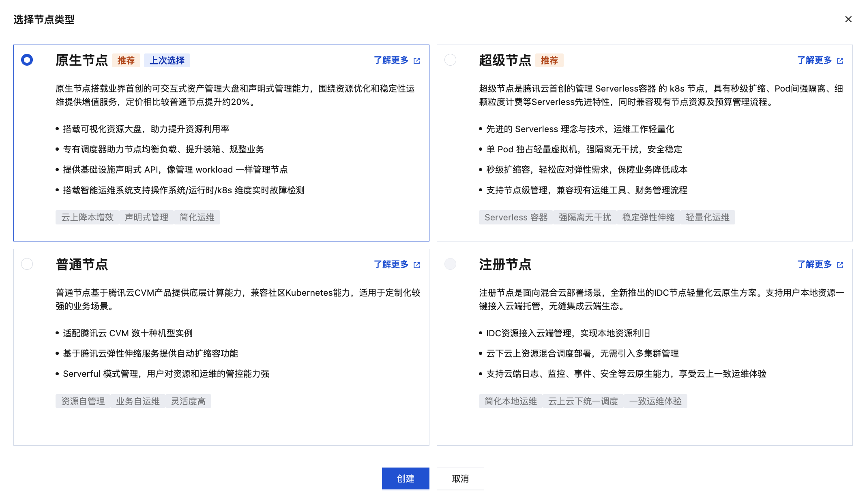The width and height of the screenshot is (867, 504).
Task: Click the 上次选择 badge on 原生节点
Action: pyautogui.click(x=167, y=60)
